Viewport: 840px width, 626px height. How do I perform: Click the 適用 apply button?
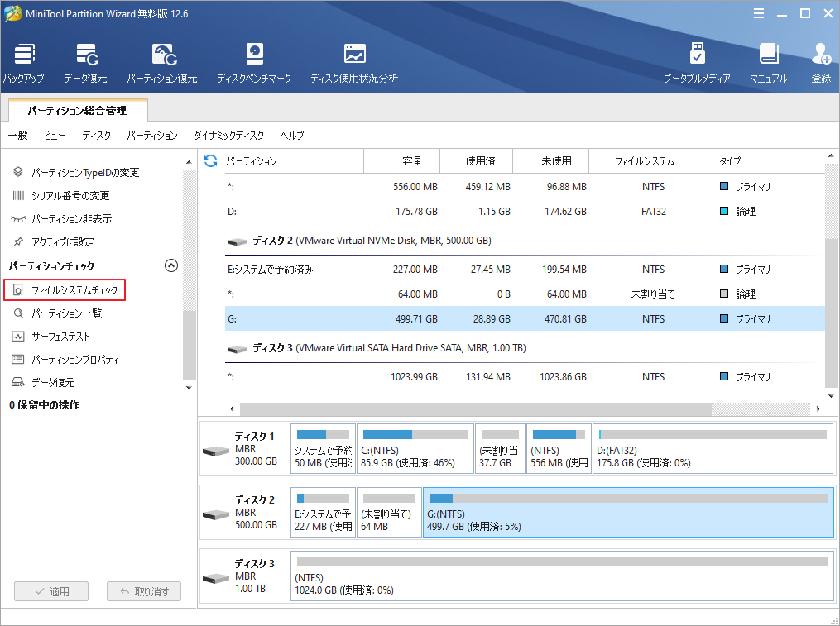click(x=51, y=591)
